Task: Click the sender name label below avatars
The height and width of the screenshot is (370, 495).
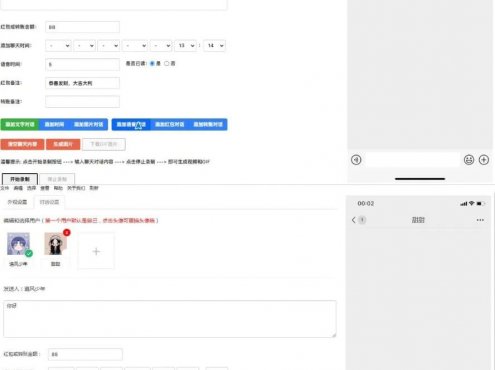Action: pyautogui.click(x=24, y=289)
